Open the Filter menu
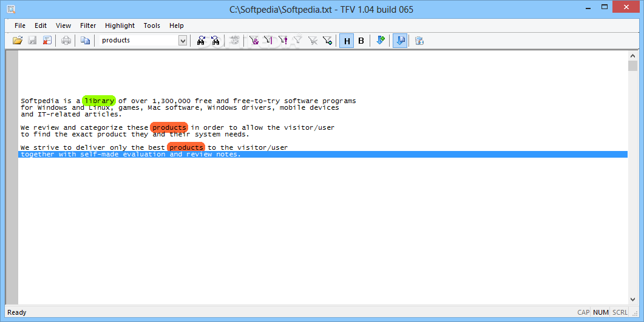Screen dimensions: 644x322 pos(88,25)
